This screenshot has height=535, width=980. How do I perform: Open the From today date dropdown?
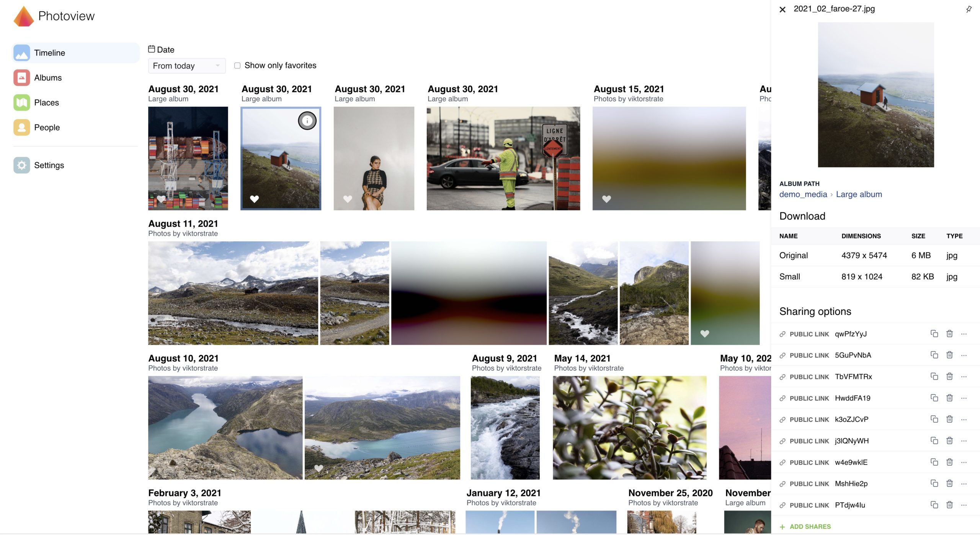pos(186,66)
